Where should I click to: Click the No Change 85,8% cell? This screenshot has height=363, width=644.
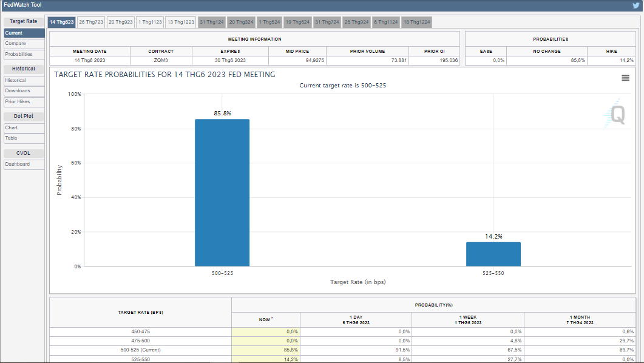[547, 60]
